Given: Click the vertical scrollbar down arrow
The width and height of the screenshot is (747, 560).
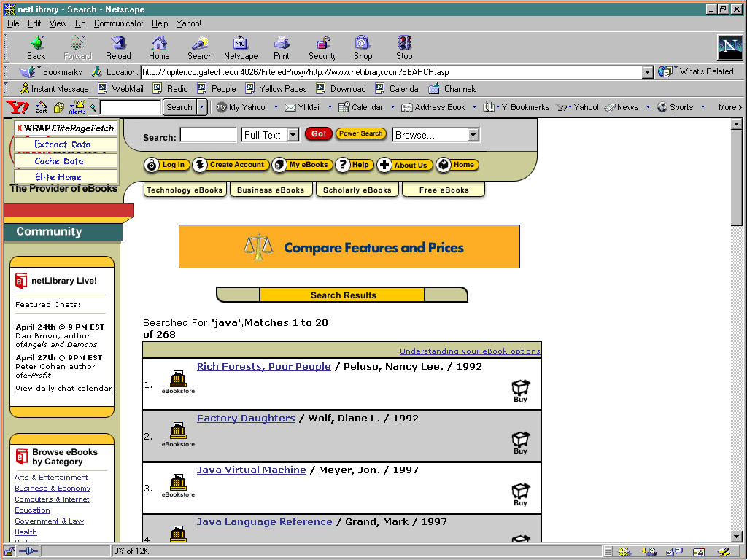Looking at the screenshot, I should coord(737,537).
